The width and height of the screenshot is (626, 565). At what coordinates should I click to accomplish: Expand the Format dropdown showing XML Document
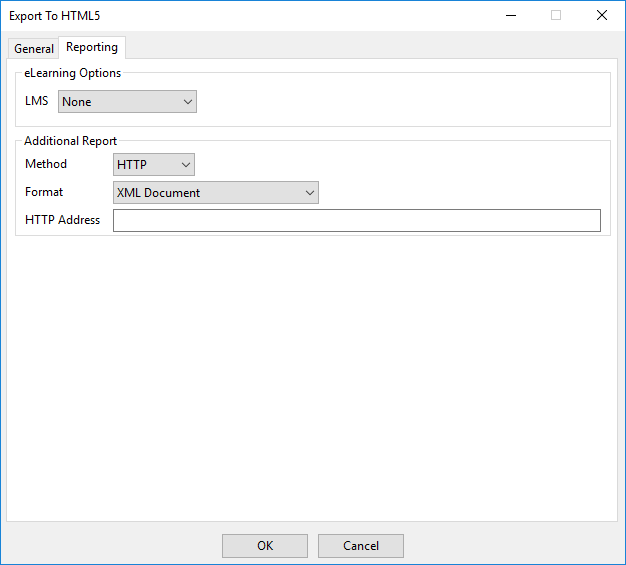pos(216,192)
